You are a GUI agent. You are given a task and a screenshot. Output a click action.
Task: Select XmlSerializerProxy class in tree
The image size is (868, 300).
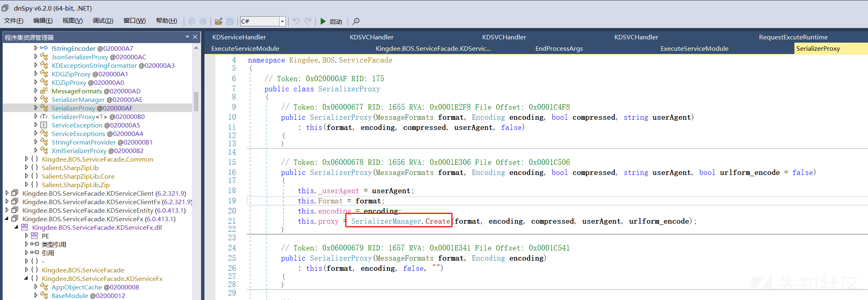point(98,151)
